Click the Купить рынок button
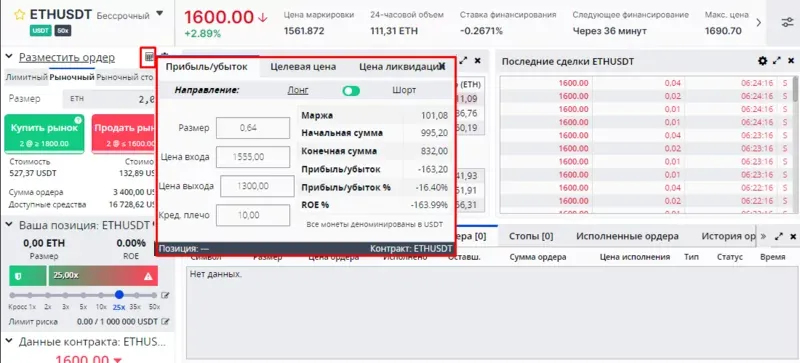The width and height of the screenshot is (800, 363). (x=44, y=134)
